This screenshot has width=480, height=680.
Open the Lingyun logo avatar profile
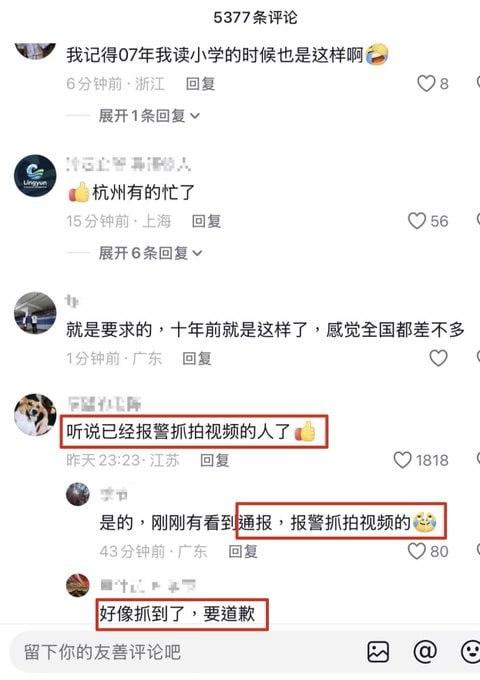pyautogui.click(x=35, y=176)
